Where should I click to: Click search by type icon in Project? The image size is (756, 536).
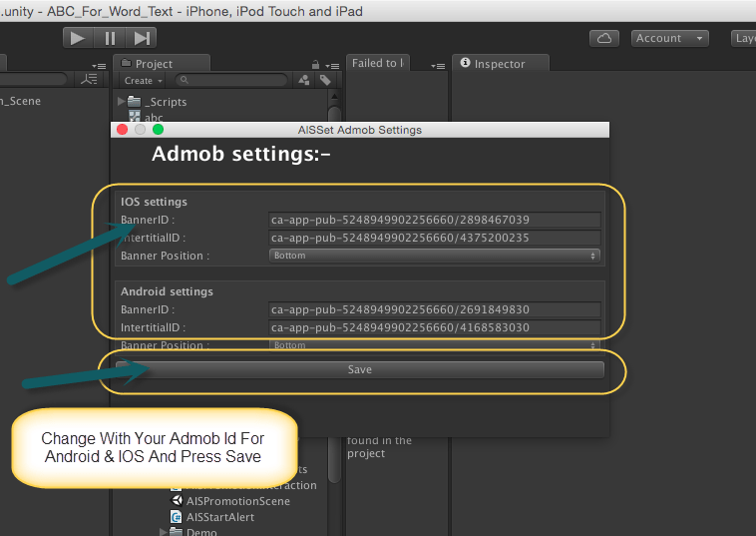coord(306,80)
